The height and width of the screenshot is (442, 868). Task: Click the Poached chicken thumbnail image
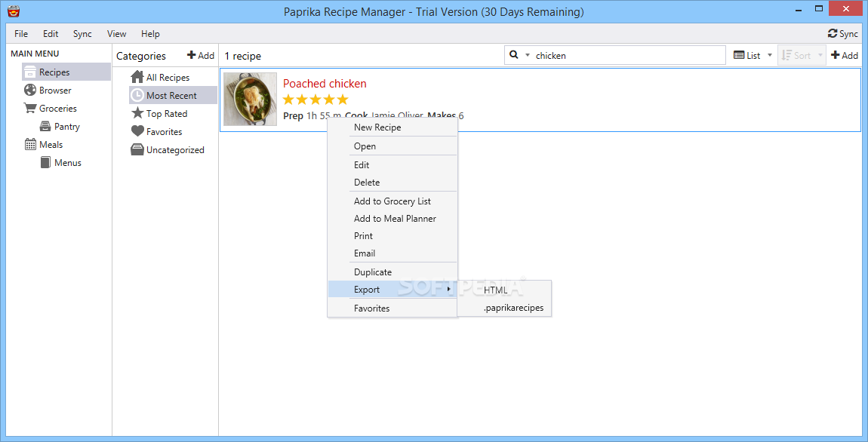(250, 99)
